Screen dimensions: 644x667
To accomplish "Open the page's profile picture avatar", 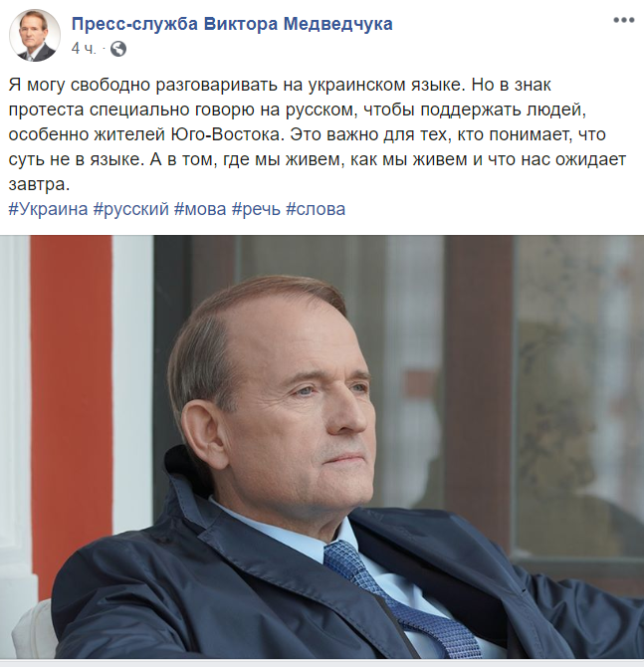I will [x=35, y=35].
